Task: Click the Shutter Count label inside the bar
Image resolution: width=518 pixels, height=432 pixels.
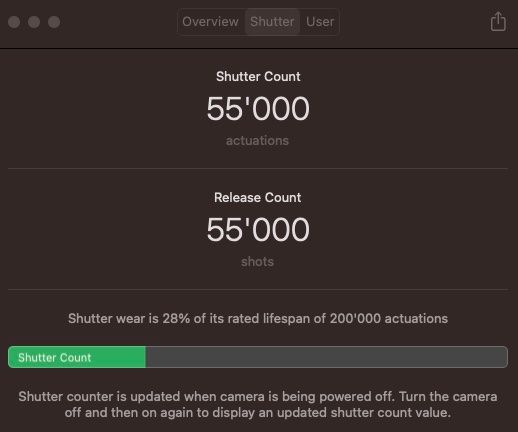Action: click(55, 357)
